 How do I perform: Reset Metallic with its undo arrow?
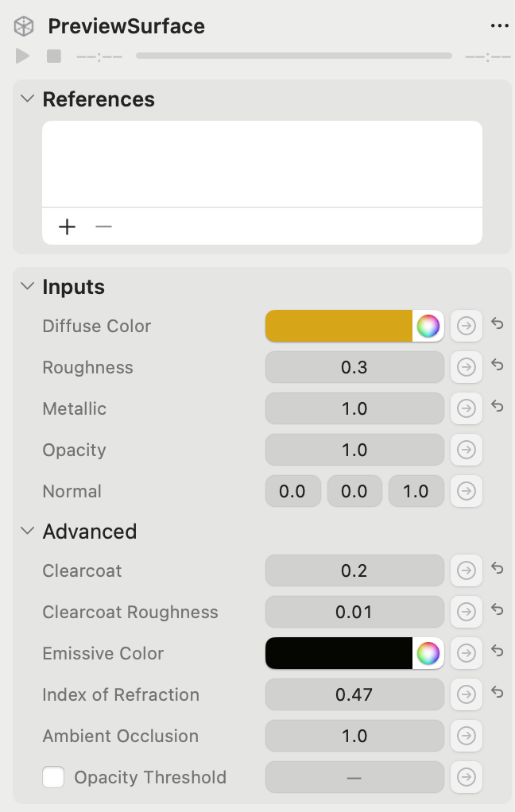pos(498,407)
